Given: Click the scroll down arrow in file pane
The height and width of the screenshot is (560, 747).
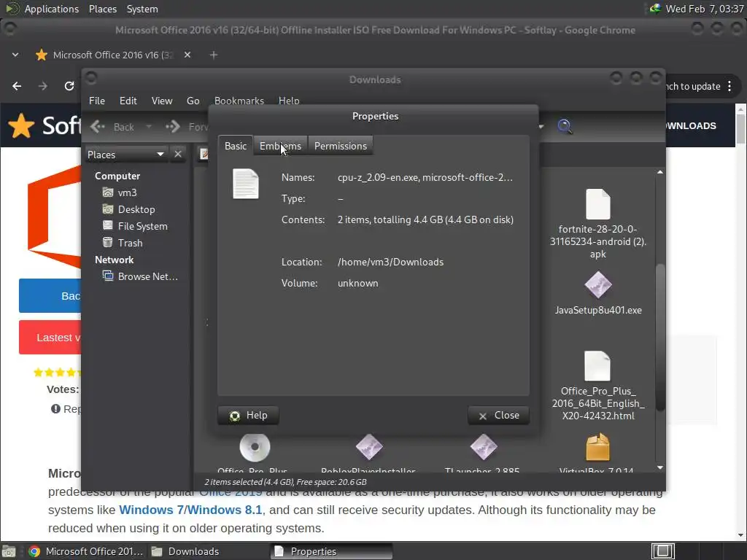Looking at the screenshot, I should pos(659,467).
